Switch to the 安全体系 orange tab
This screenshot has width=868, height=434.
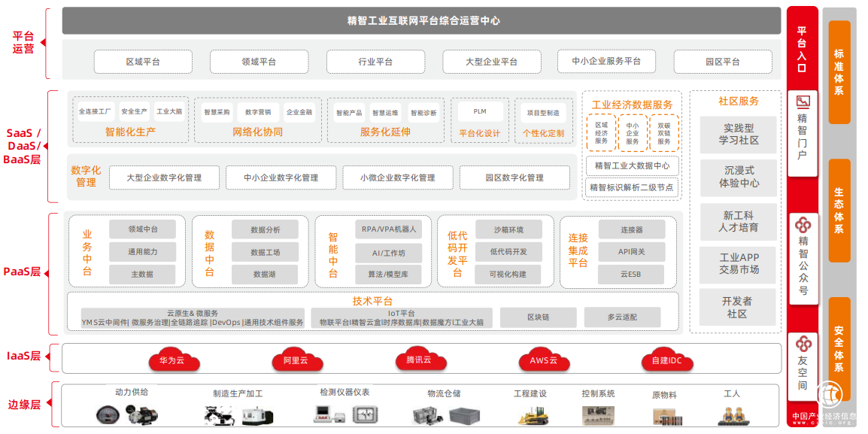[839, 348]
